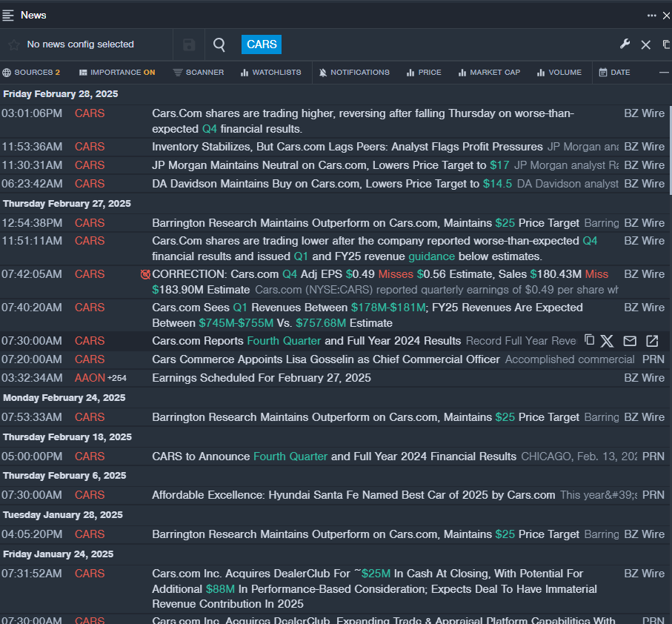Open the Market Cap filter
The height and width of the screenshot is (624, 672).
(489, 73)
